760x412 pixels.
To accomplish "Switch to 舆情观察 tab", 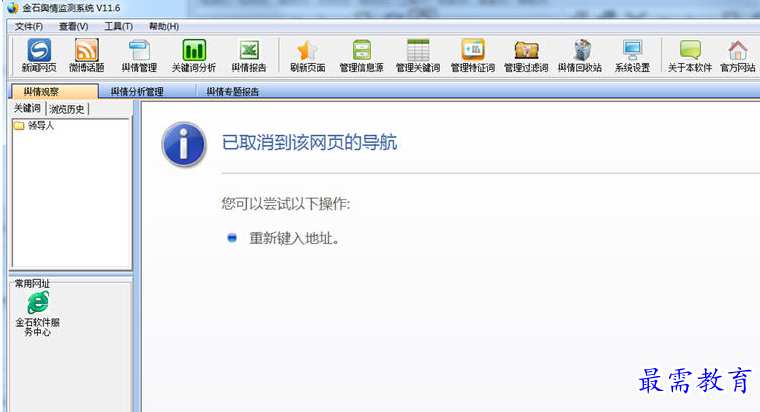I will click(54, 91).
